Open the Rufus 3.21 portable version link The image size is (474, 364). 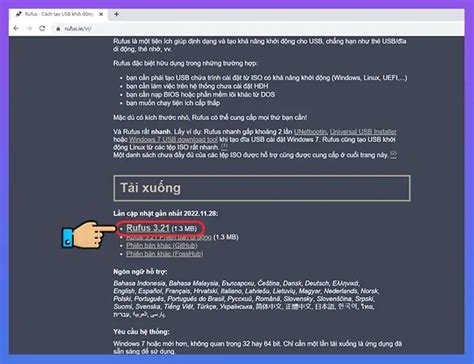169,237
